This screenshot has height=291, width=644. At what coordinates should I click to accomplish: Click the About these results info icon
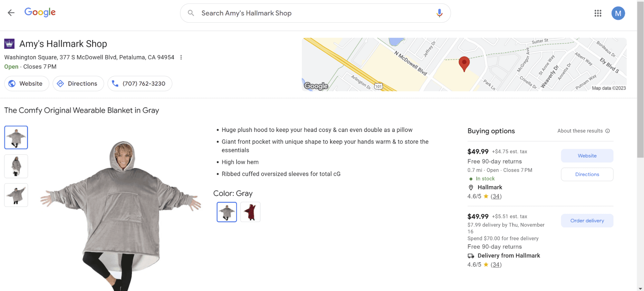point(607,131)
